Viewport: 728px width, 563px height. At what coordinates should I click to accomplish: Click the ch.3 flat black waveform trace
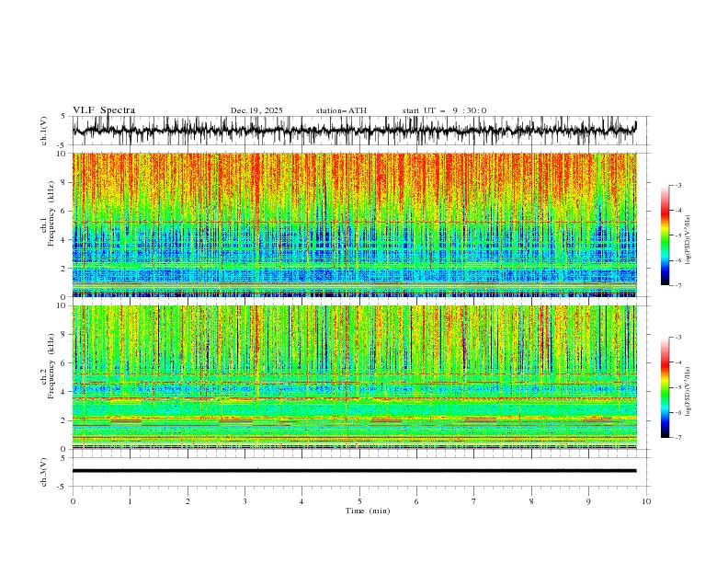(354, 471)
